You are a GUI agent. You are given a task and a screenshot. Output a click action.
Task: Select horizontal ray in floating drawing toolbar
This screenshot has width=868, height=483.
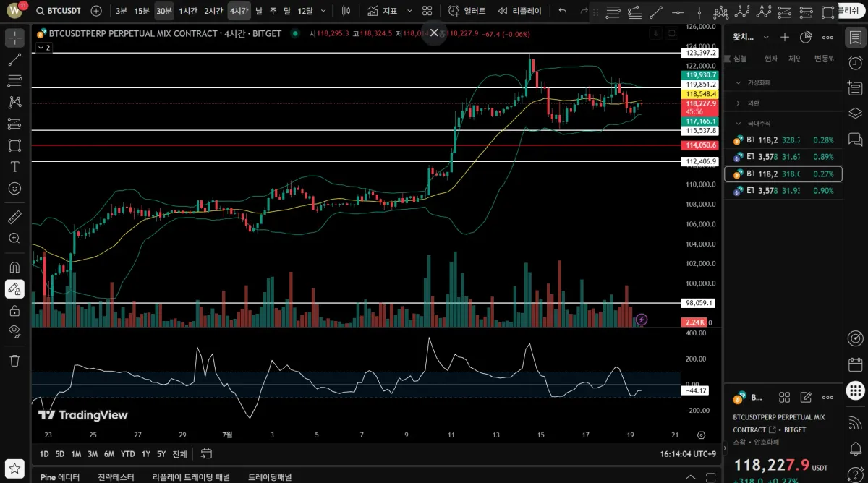point(677,12)
